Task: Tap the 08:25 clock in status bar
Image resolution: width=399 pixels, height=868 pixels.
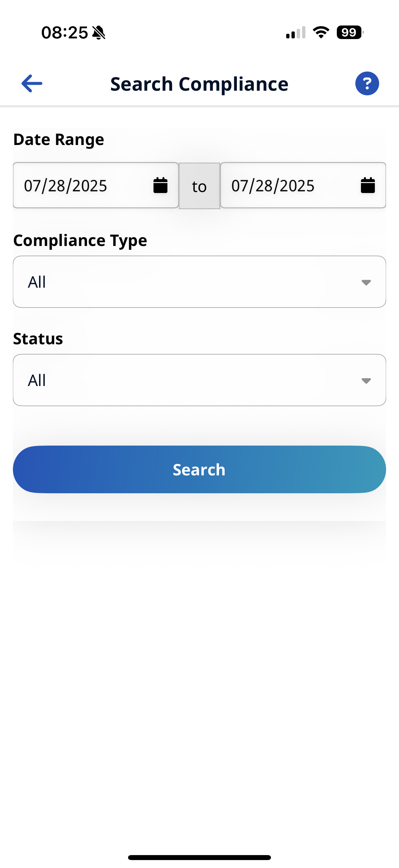Action: (x=64, y=33)
